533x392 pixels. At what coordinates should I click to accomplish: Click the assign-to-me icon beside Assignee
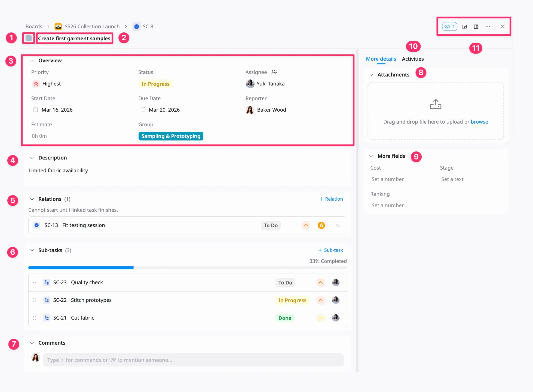(274, 72)
